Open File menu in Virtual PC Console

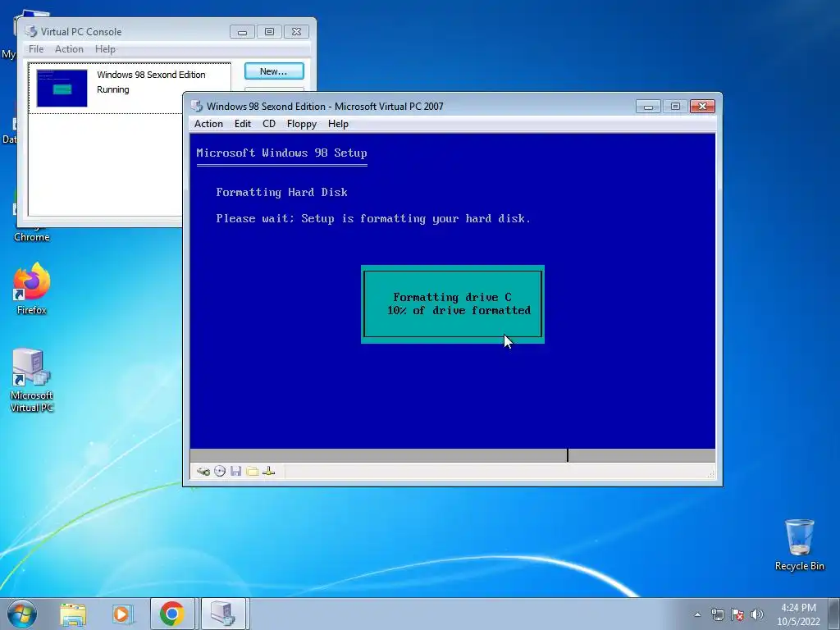point(36,48)
